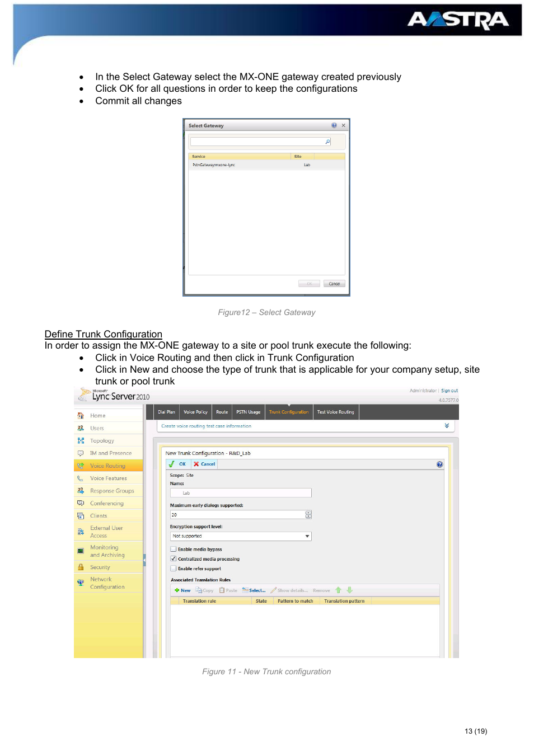Click Create voice routing test case information
The width and height of the screenshot is (534, 756).
click(206, 426)
